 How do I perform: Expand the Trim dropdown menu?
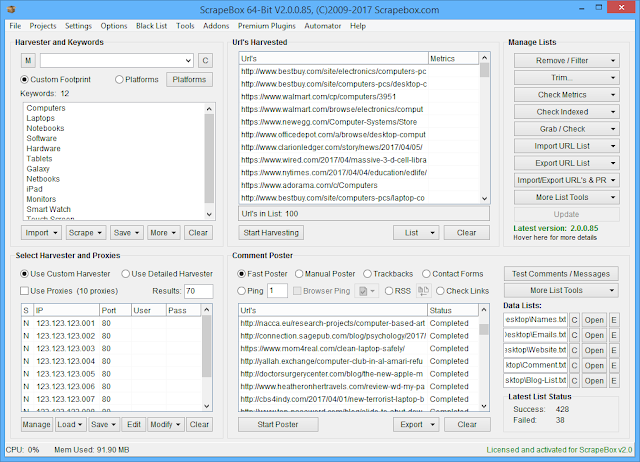567,78
